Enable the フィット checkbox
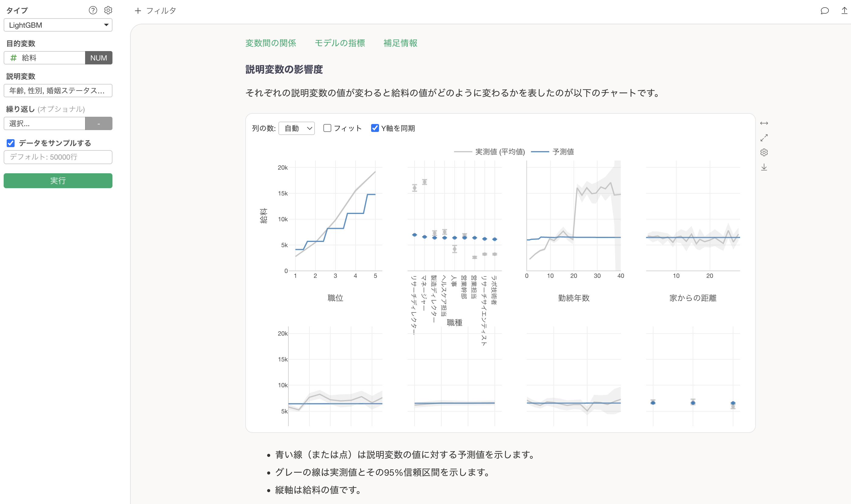The width and height of the screenshot is (851, 504). pos(327,128)
